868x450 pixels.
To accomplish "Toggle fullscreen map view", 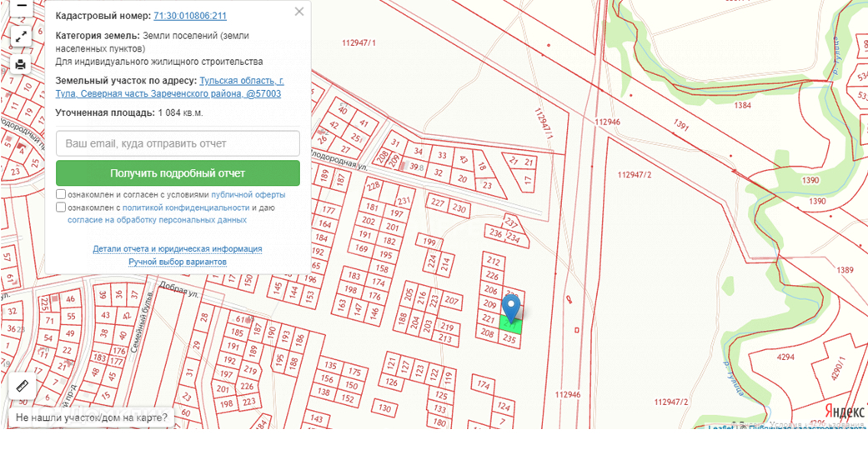I will tap(22, 37).
